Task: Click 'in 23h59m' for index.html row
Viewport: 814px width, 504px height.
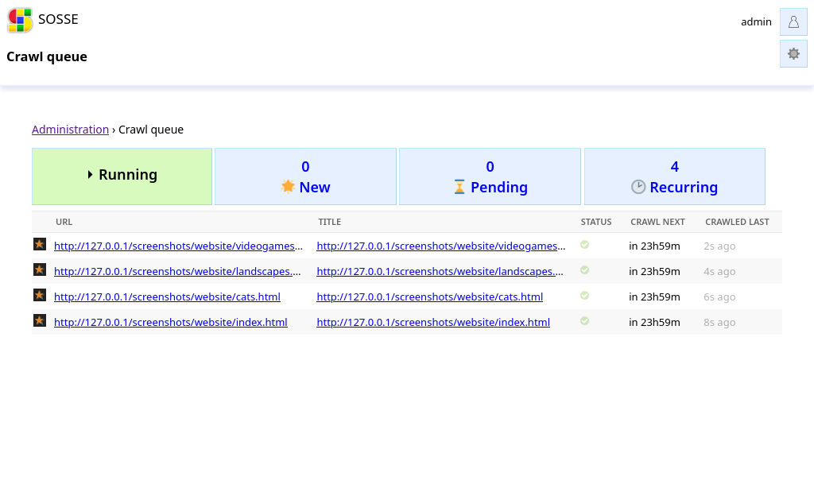Action: pos(654,322)
